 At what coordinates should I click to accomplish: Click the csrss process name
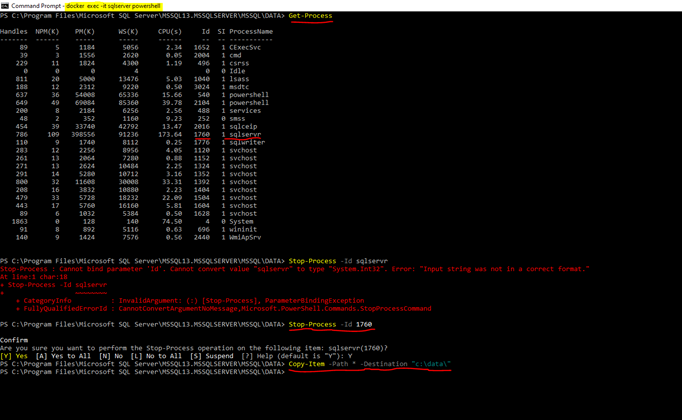click(239, 63)
